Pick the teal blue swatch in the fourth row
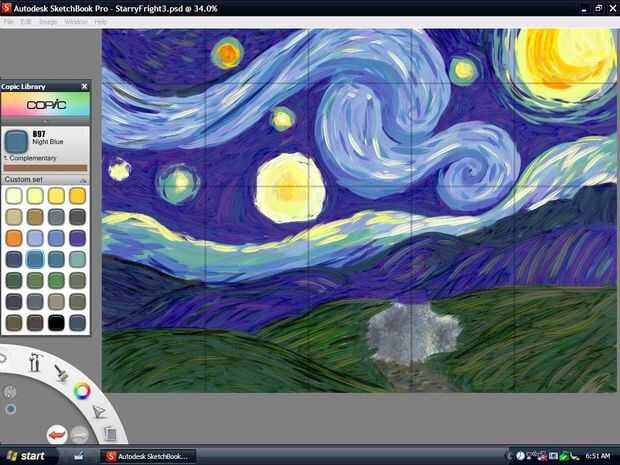620x465 pixels. (56, 259)
